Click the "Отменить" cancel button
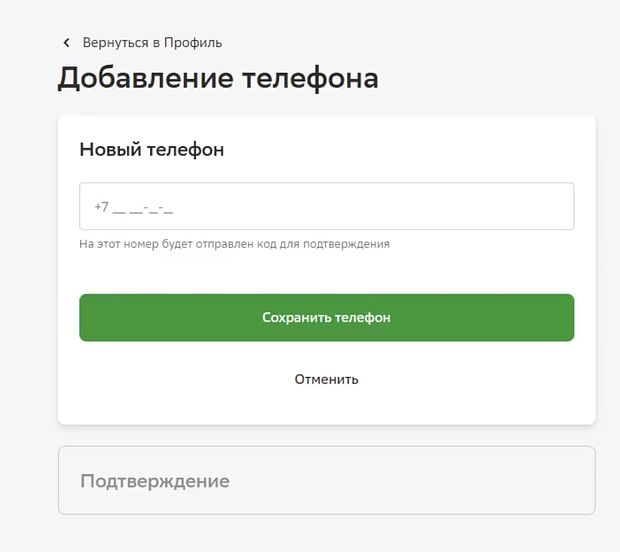620x552 pixels. coord(326,379)
